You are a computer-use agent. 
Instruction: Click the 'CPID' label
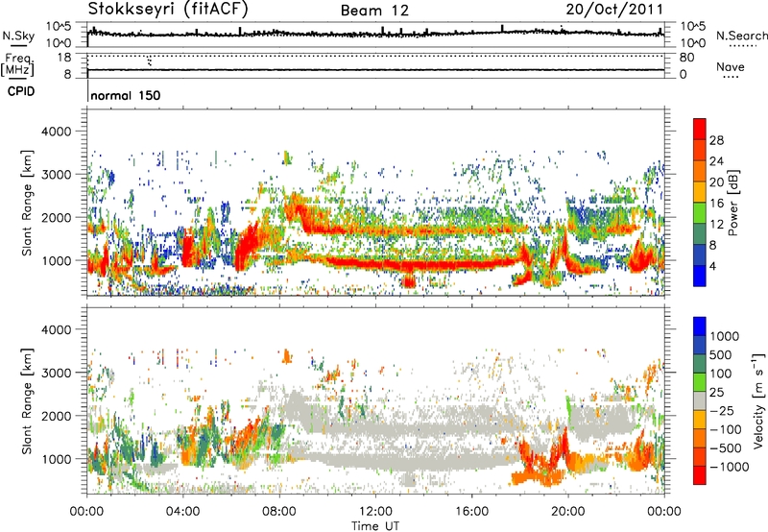pyautogui.click(x=21, y=91)
